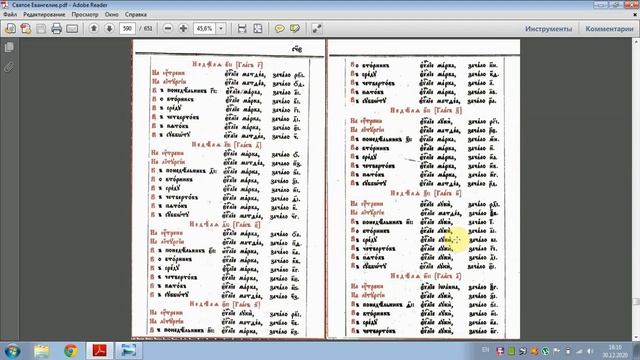Click the print icon
The height and width of the screenshot is (360, 640).
[56, 29]
